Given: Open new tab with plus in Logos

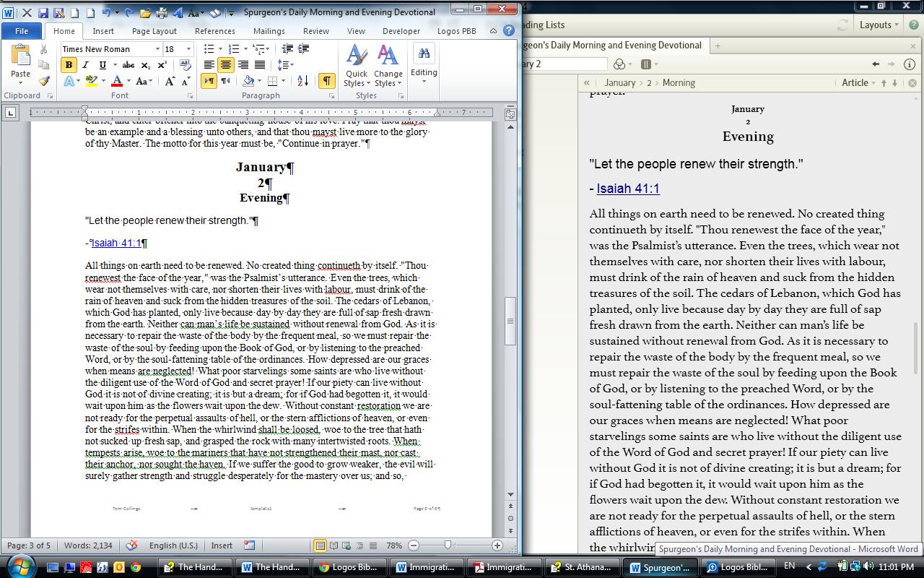Looking at the screenshot, I should (x=718, y=46).
